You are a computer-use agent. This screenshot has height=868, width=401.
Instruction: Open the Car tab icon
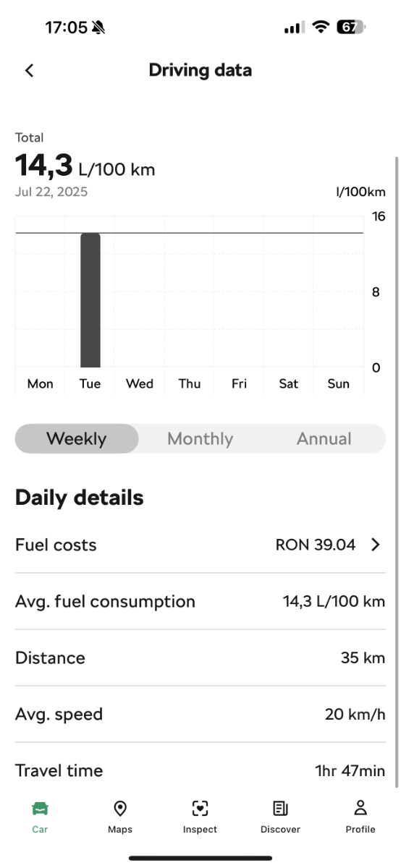(40, 808)
